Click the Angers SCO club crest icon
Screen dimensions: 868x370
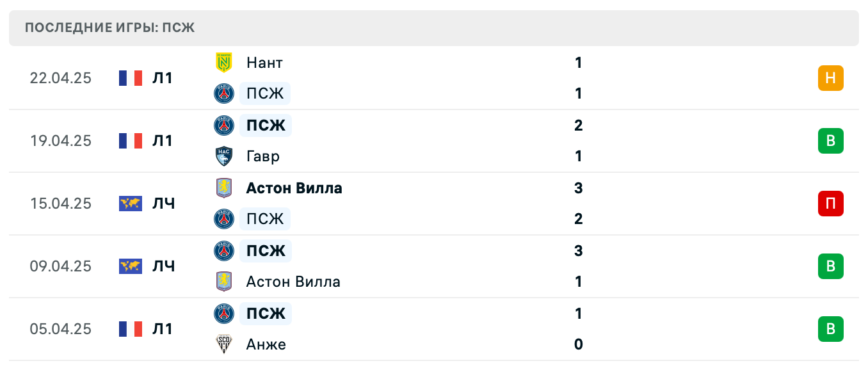pos(223,344)
